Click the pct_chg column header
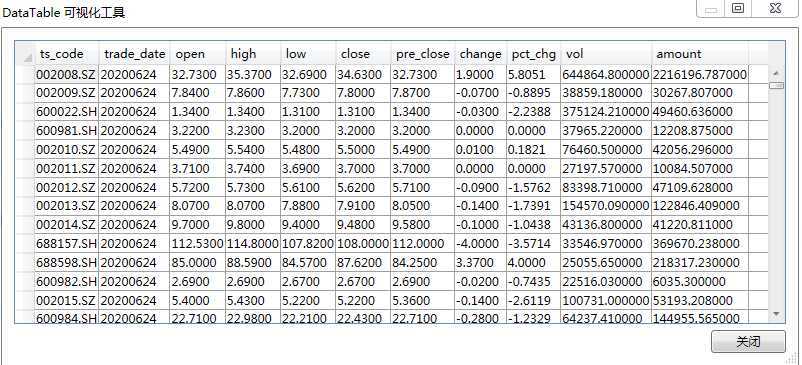The width and height of the screenshot is (802, 365). click(x=533, y=54)
